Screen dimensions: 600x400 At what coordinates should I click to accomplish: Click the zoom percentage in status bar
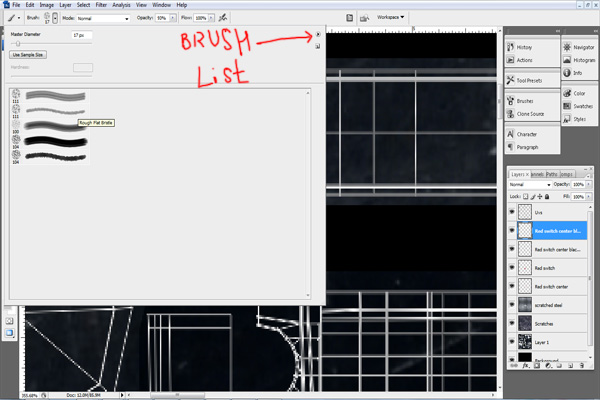(29, 395)
